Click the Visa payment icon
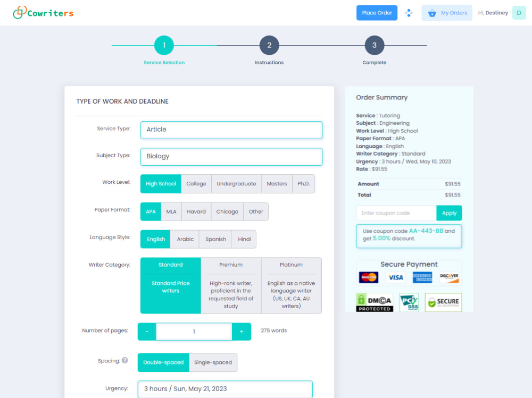This screenshot has height=398, width=532. coord(395,277)
